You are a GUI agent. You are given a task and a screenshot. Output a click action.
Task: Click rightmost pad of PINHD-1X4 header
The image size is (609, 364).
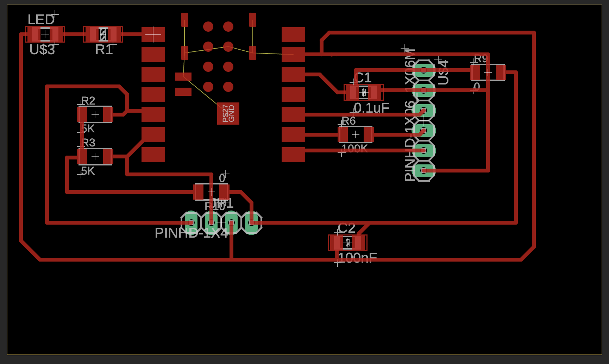pos(251,222)
